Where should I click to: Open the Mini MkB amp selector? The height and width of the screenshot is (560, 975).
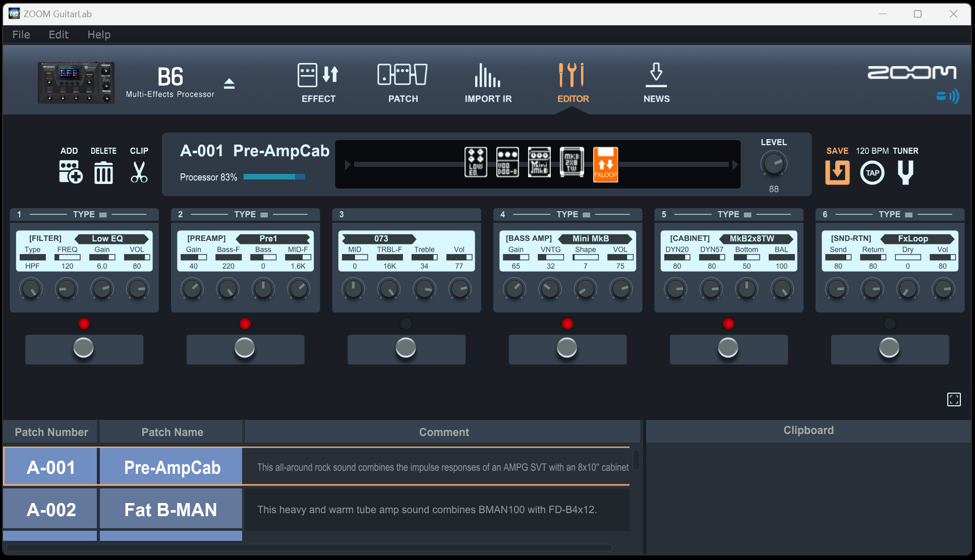point(595,238)
